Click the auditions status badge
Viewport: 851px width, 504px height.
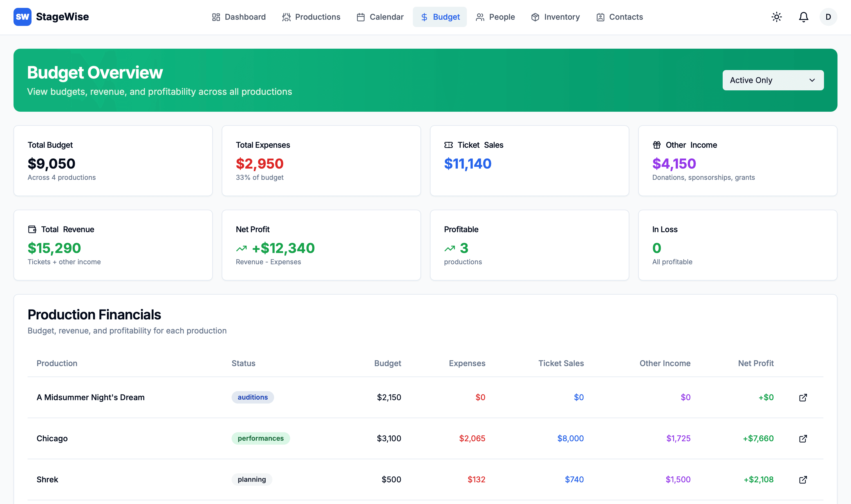tap(252, 397)
